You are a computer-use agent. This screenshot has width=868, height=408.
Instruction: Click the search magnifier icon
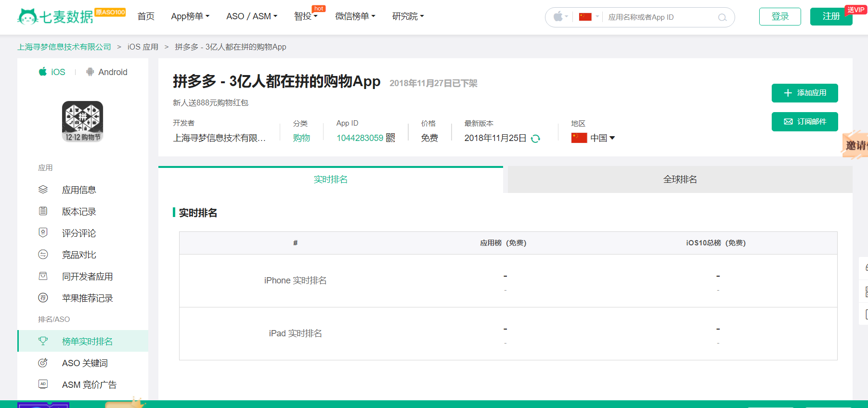pos(722,17)
